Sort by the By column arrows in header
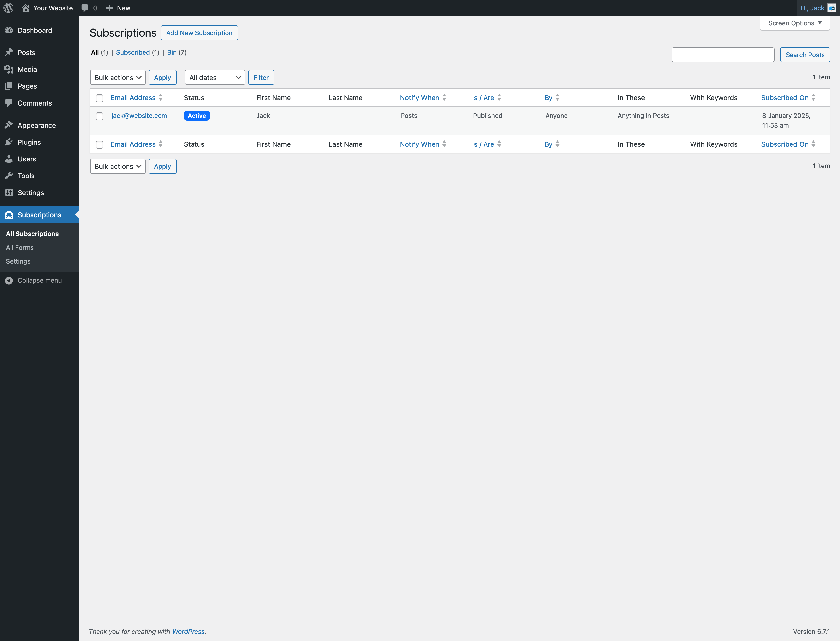The width and height of the screenshot is (840, 641). (x=558, y=98)
